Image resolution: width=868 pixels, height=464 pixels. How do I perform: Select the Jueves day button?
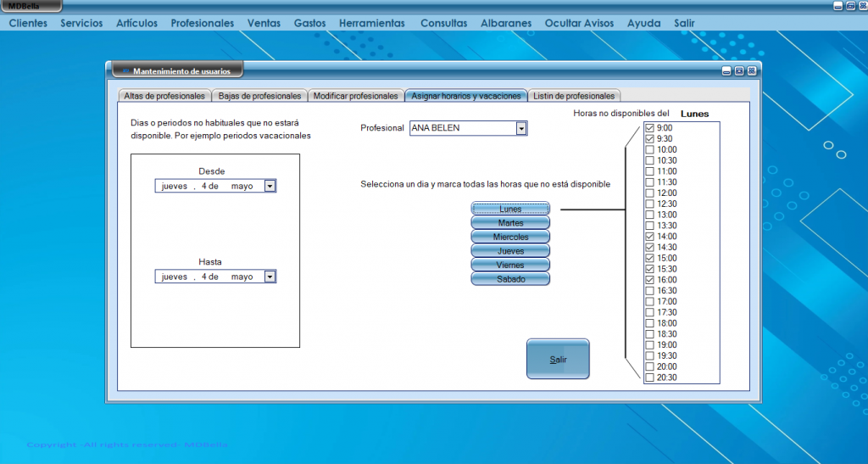tap(510, 251)
